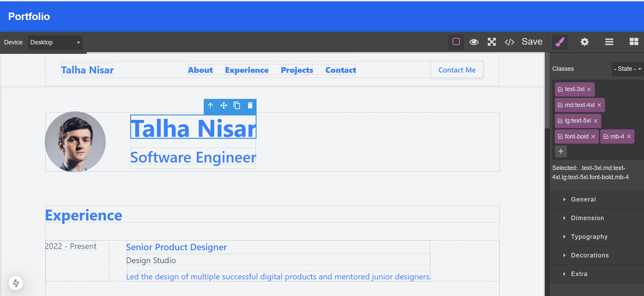644x296 pixels.
Task: Select the Experience section heading
Action: tap(84, 215)
